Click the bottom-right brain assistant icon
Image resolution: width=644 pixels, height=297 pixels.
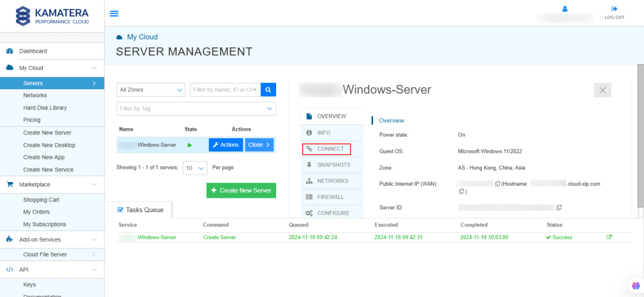coord(635,286)
